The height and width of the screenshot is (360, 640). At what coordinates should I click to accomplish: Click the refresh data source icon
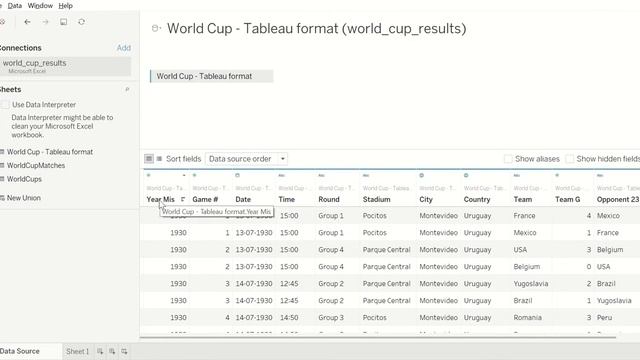82,22
